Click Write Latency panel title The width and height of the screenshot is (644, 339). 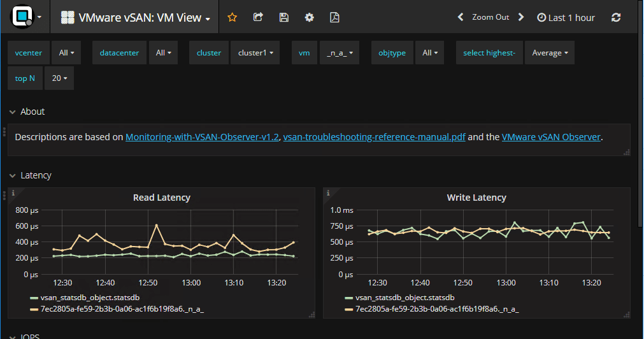pyautogui.click(x=476, y=198)
